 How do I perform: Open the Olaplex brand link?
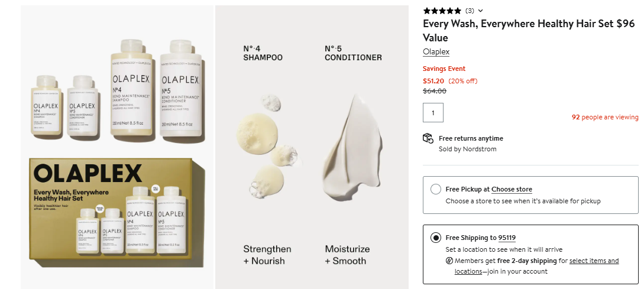click(436, 52)
